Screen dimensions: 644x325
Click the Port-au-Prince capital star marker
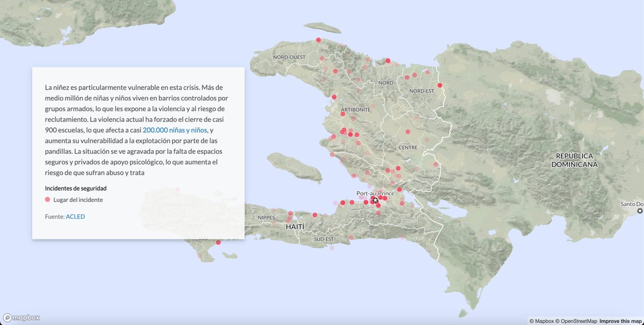coord(376,201)
